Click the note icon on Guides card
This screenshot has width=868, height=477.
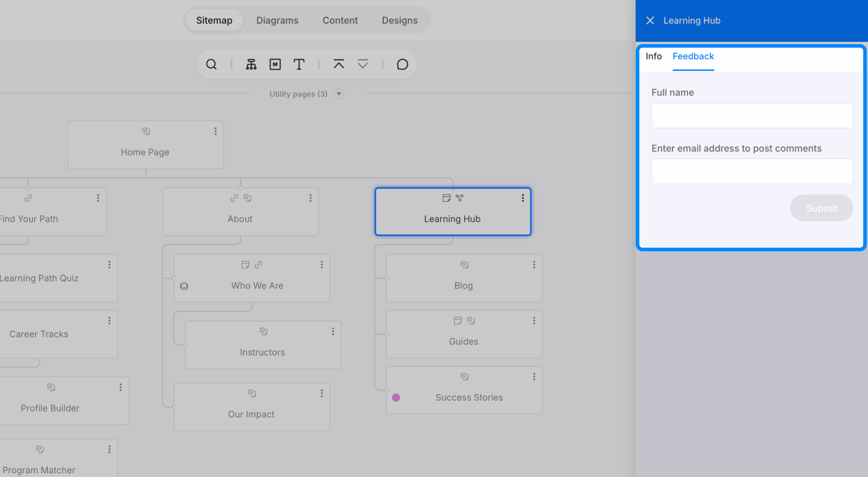(457, 321)
